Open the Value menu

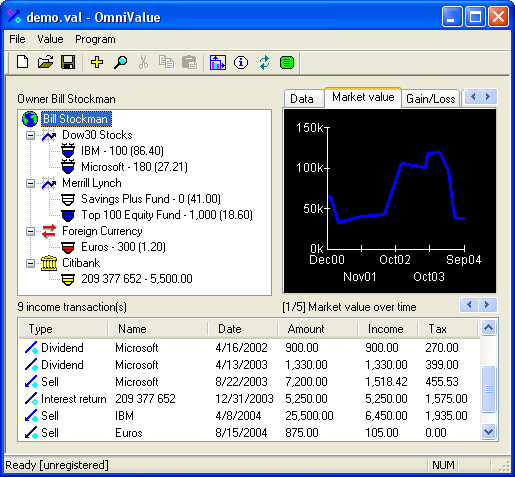50,39
